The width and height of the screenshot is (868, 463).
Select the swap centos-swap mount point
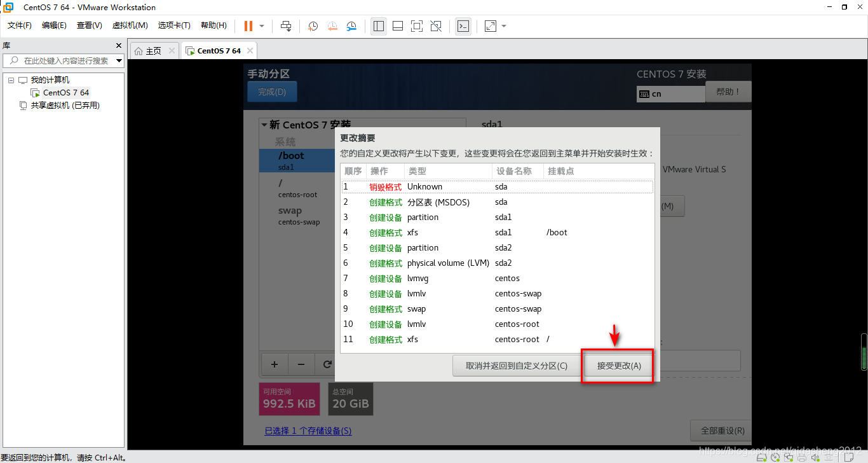(297, 216)
